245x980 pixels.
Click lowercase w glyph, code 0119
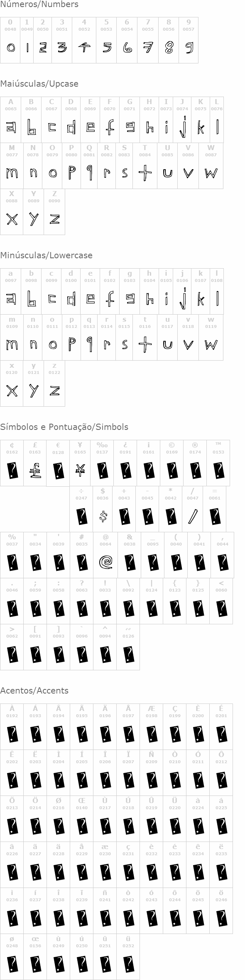pyautogui.click(x=211, y=338)
